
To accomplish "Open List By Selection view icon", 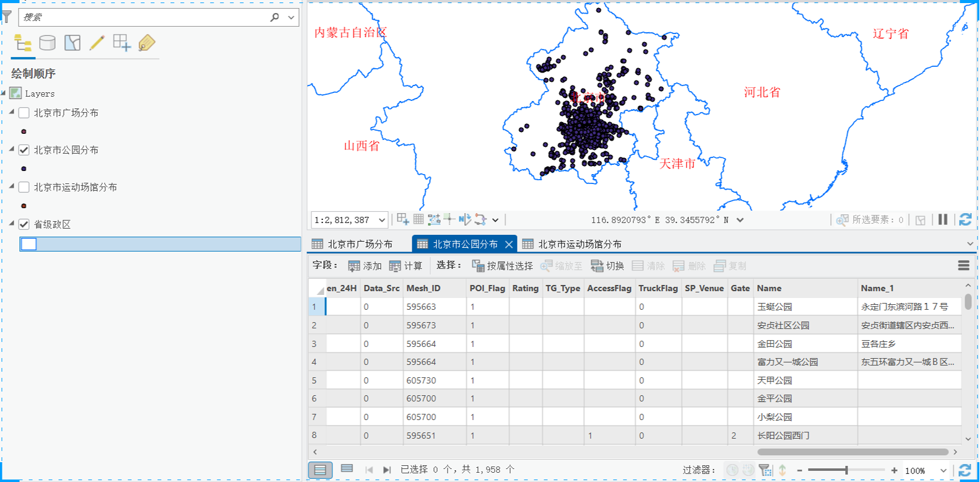I will point(72,43).
